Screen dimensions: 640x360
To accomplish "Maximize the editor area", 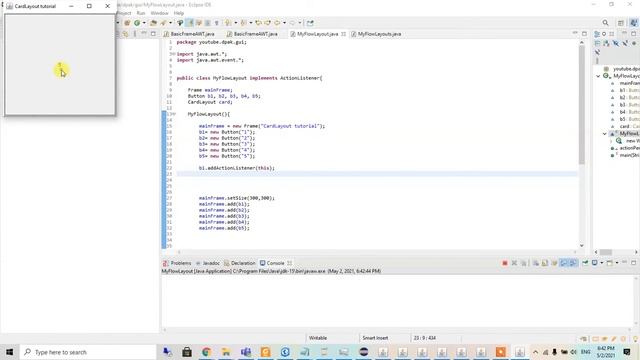I will 584,33.
